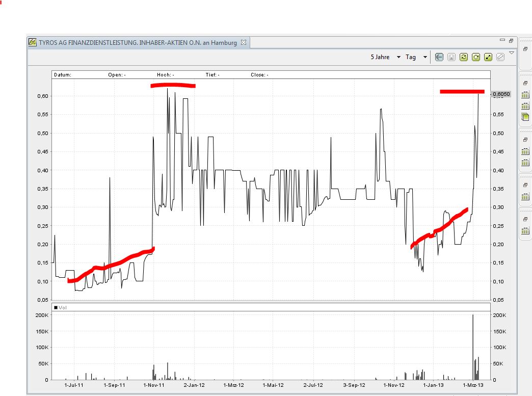Click the chart icon in the TYROS AG tab
The image size is (532, 396).
pos(32,43)
